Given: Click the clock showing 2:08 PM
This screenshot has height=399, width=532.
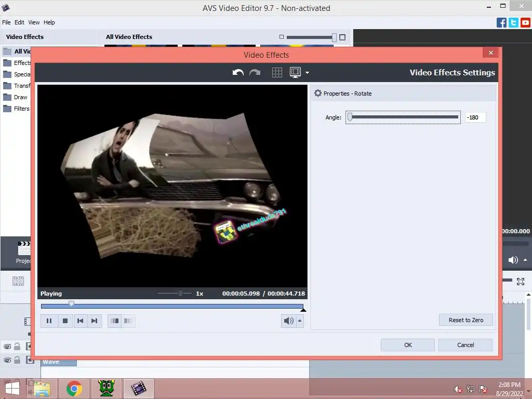Looking at the screenshot, I should click(x=509, y=385).
